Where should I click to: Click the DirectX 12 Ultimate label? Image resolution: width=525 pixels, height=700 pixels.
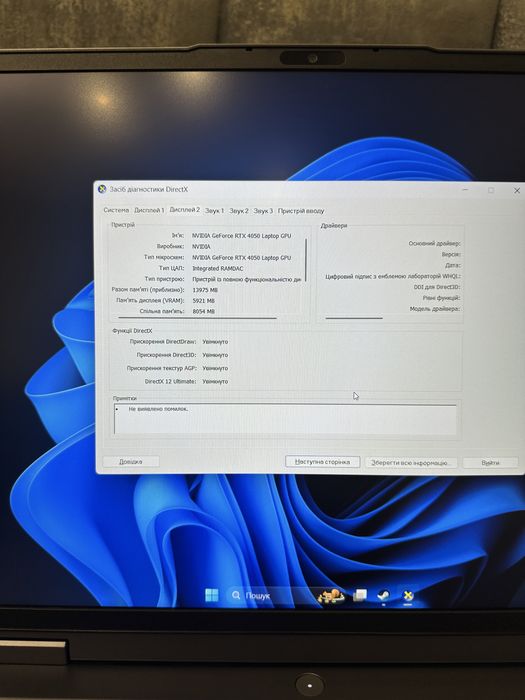[170, 382]
